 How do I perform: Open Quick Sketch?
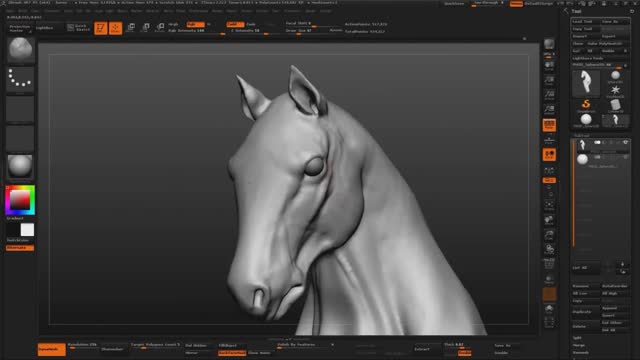(78, 28)
